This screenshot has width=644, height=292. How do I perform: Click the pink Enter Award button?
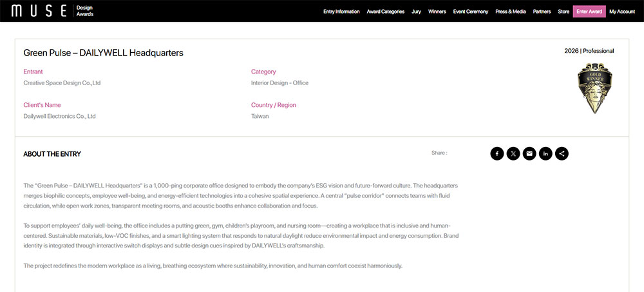coord(589,12)
